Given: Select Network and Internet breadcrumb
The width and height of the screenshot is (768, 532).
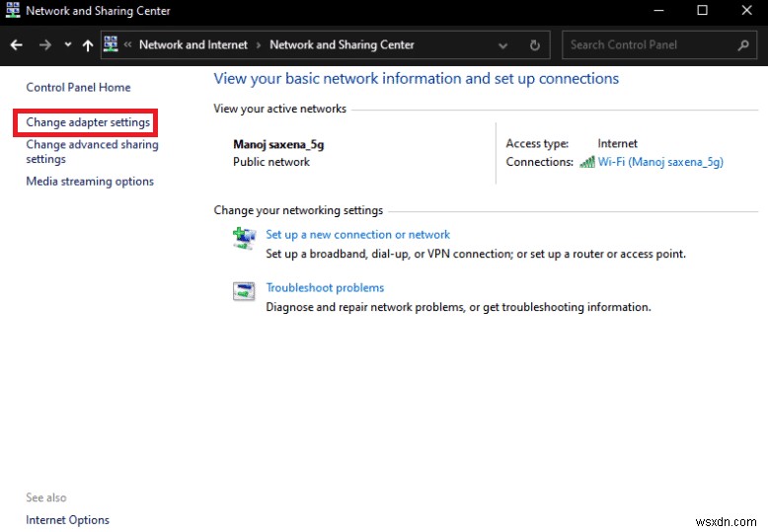Looking at the screenshot, I should tap(193, 44).
